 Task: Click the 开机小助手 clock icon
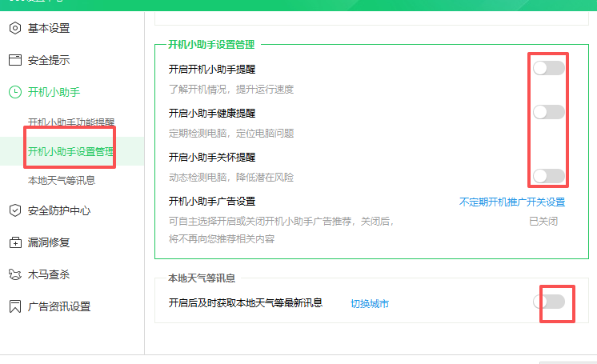click(15, 92)
